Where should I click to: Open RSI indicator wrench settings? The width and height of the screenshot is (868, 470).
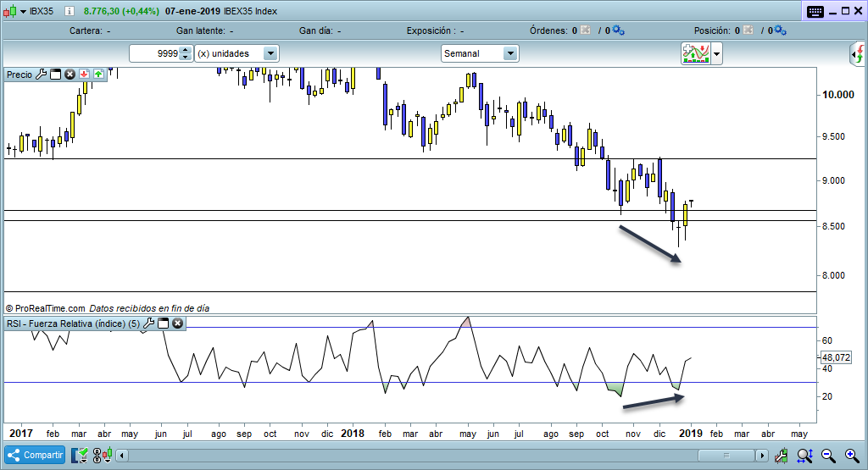[x=148, y=323]
